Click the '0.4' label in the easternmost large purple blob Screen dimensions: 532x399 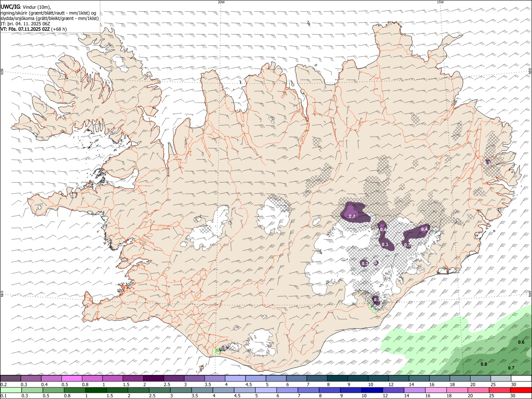point(424,229)
